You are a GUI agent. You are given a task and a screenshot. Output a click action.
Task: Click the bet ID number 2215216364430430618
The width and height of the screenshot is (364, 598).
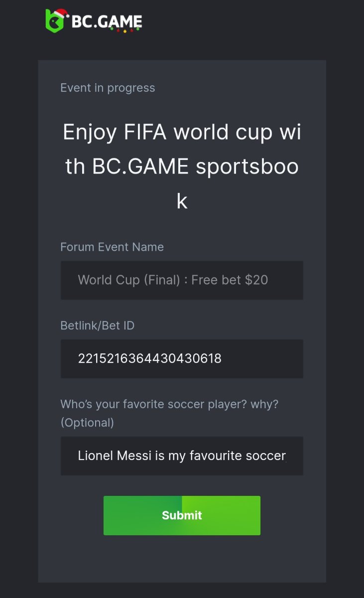tap(150, 358)
